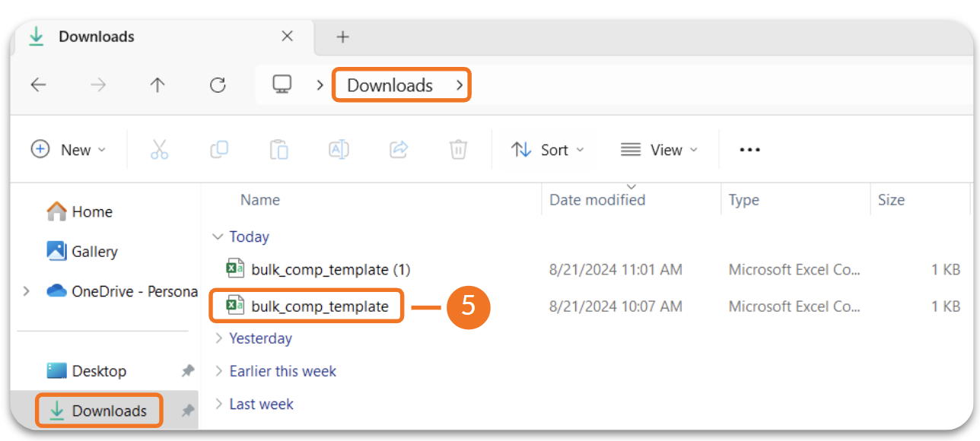Click the Up directory arrow
Image resolution: width=980 pixels, height=441 pixels.
[x=157, y=85]
